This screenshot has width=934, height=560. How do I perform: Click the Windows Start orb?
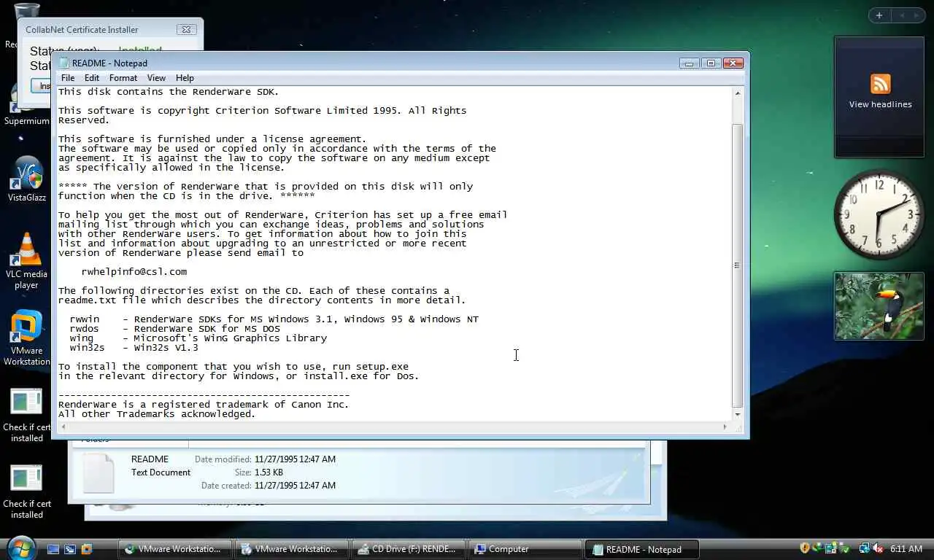coord(20,547)
